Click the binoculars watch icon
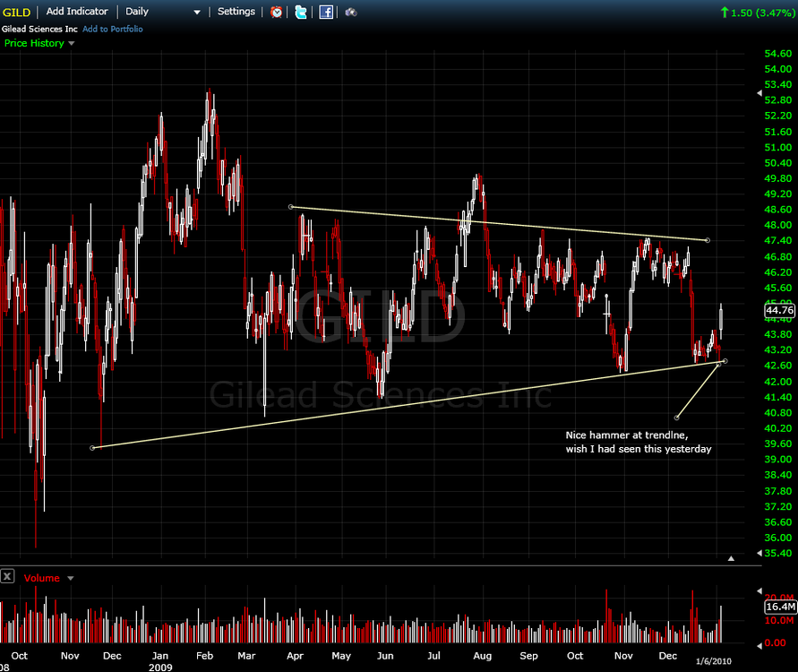 click(351, 13)
